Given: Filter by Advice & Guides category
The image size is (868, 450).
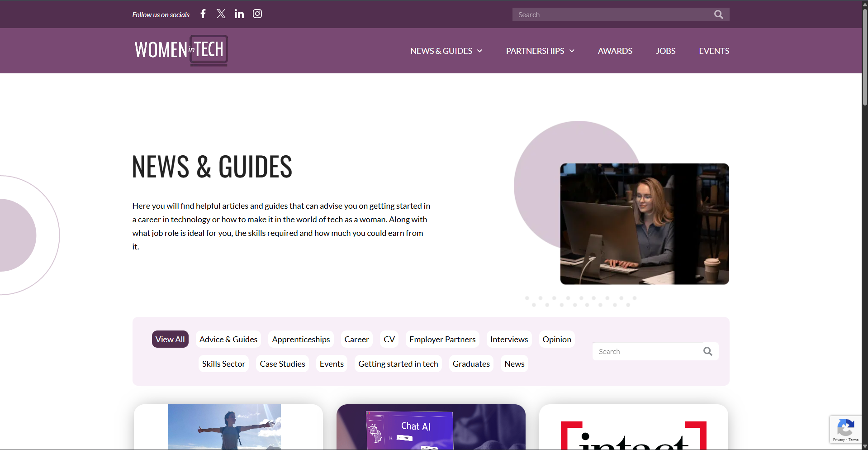Looking at the screenshot, I should [x=228, y=340].
